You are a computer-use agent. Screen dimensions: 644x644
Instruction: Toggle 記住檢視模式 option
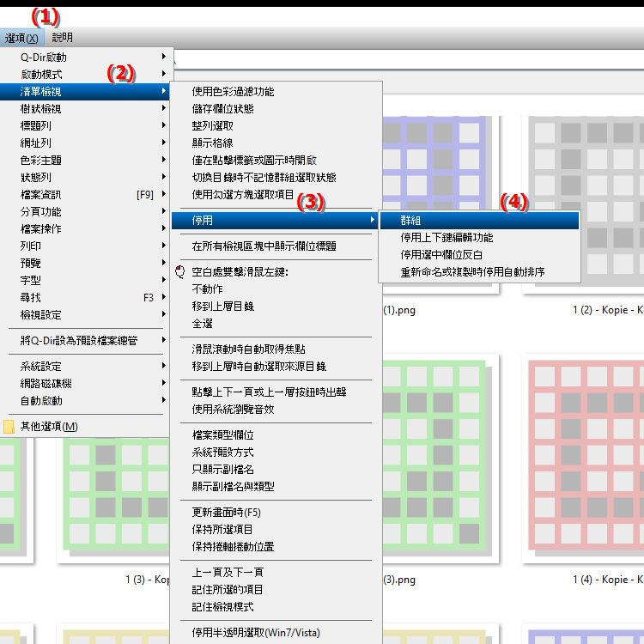276,606
